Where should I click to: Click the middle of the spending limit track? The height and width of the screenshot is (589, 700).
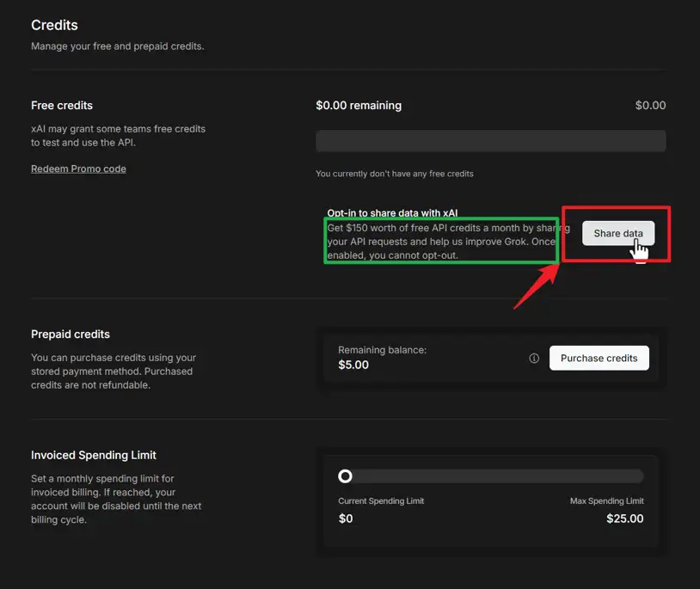click(491, 476)
